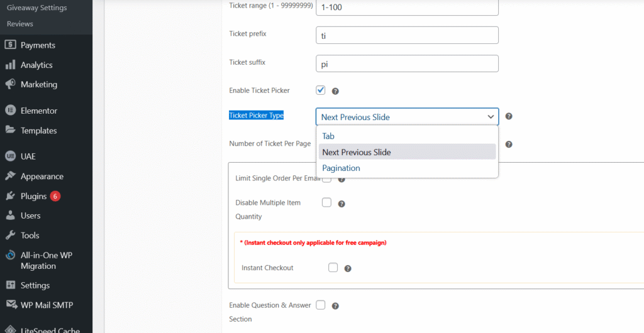The image size is (644, 333).
Task: Click the Analytics bar chart icon
Action: pyautogui.click(x=10, y=65)
